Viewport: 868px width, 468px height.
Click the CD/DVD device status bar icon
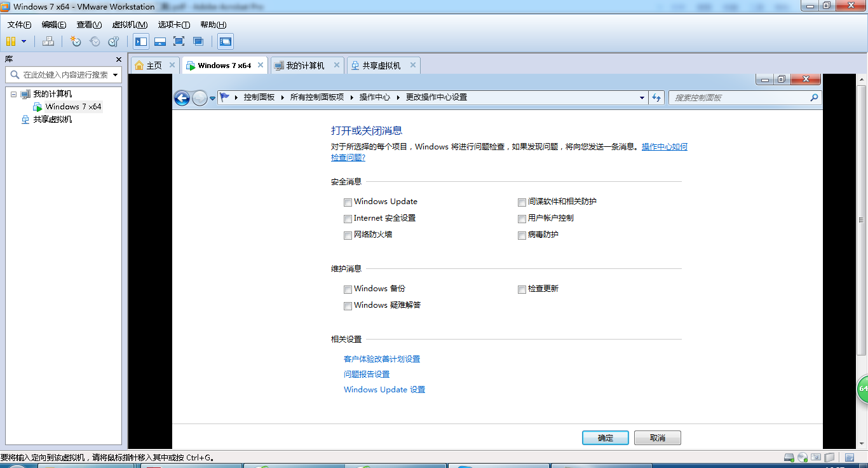(803, 457)
